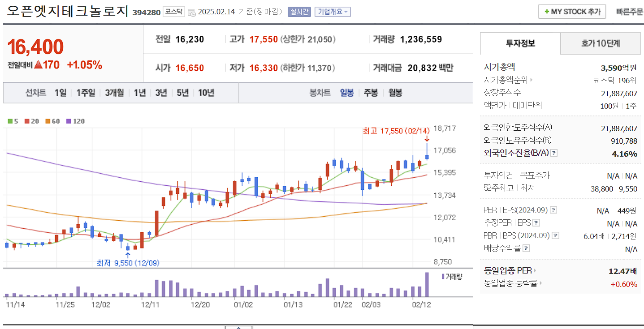
Task: Click the arrow next to 동일업종 등락률
Action: pos(542,284)
